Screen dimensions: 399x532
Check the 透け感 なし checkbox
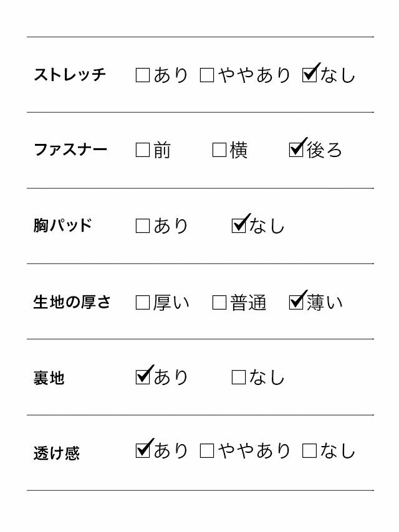click(309, 450)
